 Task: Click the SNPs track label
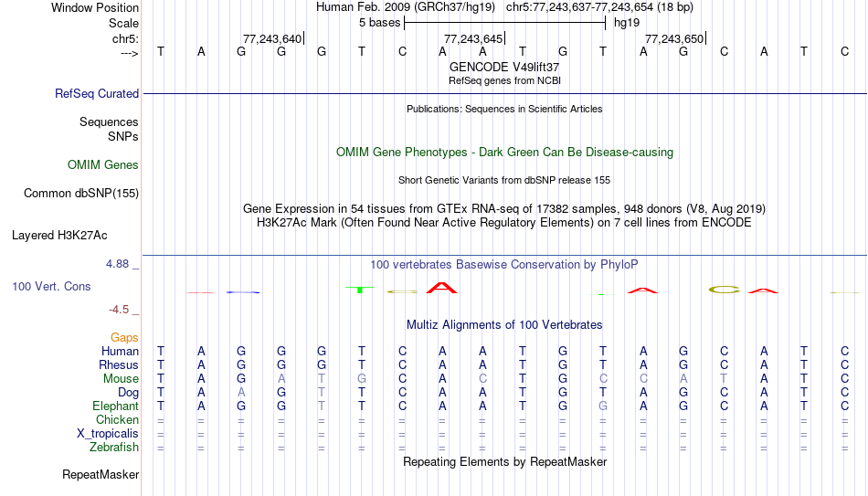click(123, 136)
